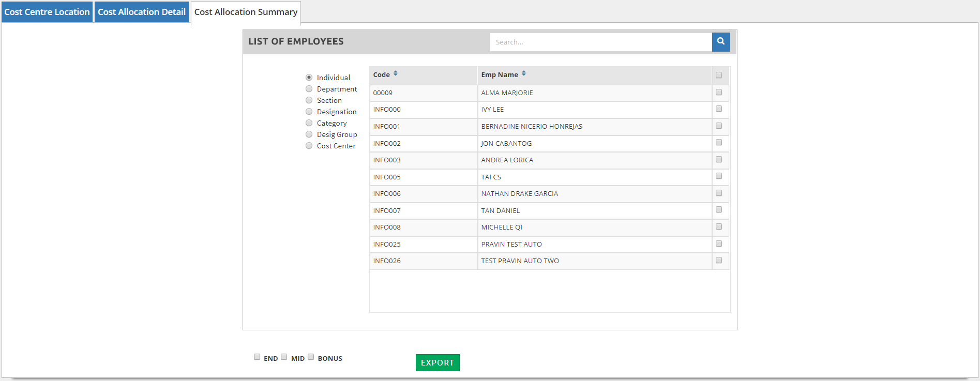Sort by Code column arrows

(x=396, y=74)
